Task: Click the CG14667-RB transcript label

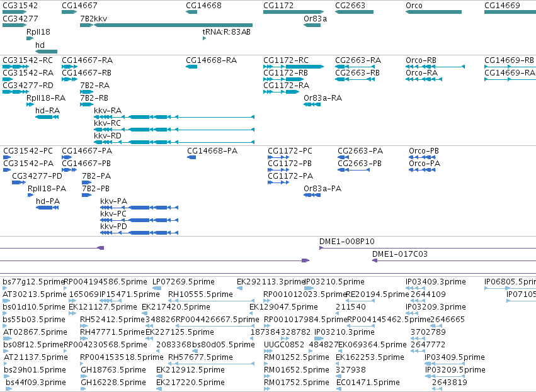Action: (86, 73)
